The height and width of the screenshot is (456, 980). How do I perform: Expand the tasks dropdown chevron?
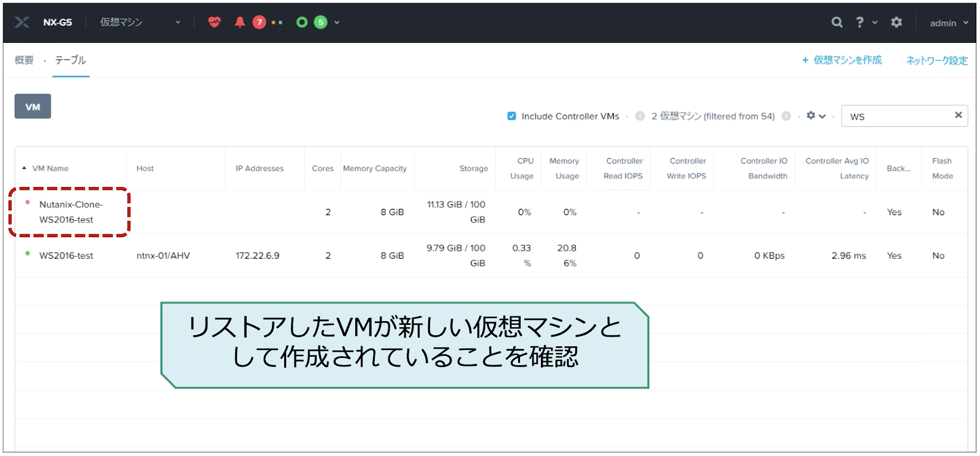pos(337,23)
